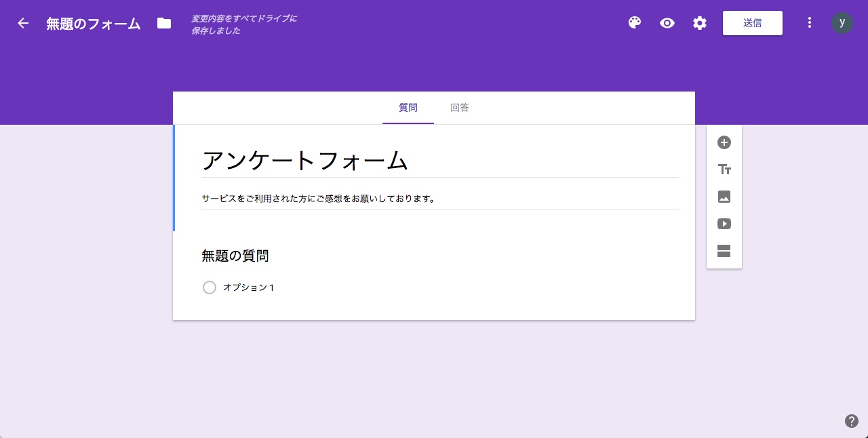Add a section from the side toolbar
The height and width of the screenshot is (438, 868).
(x=724, y=251)
